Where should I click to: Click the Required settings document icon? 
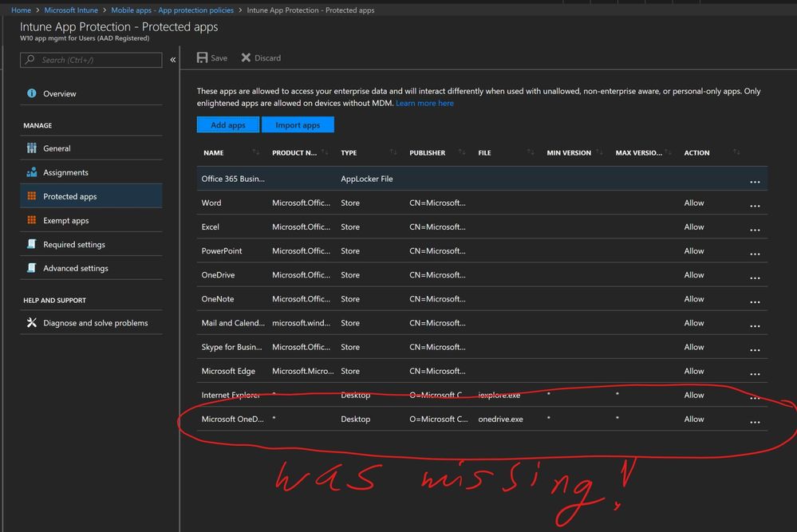32,243
